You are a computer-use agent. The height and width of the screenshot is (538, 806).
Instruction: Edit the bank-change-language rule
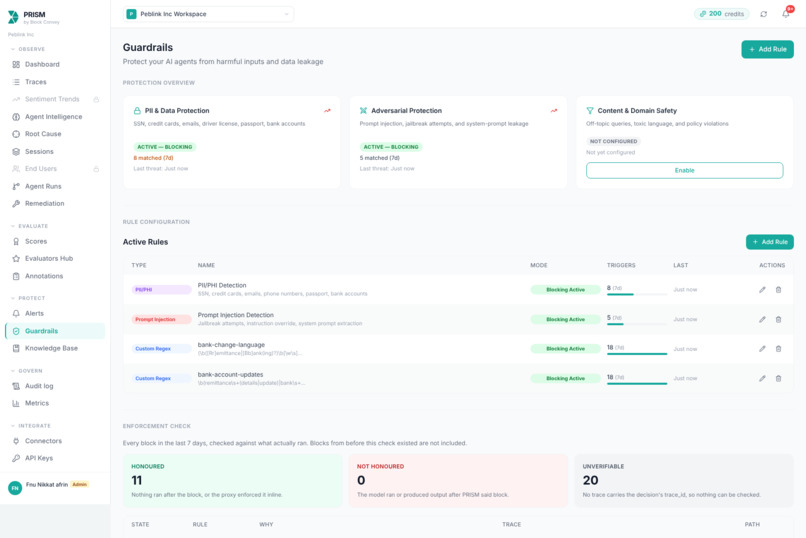(x=762, y=349)
